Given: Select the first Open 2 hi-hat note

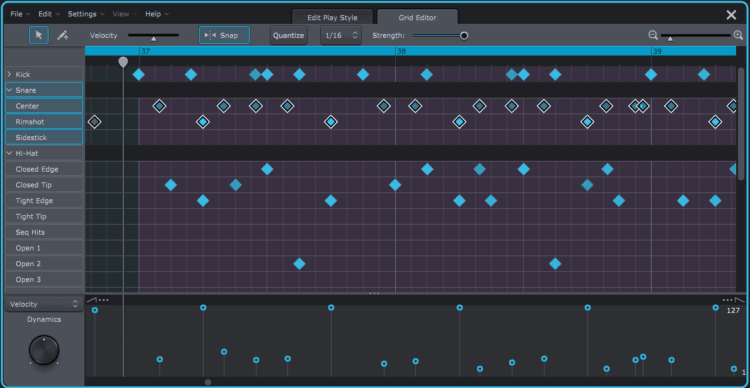Looking at the screenshot, I should pyautogui.click(x=299, y=264).
